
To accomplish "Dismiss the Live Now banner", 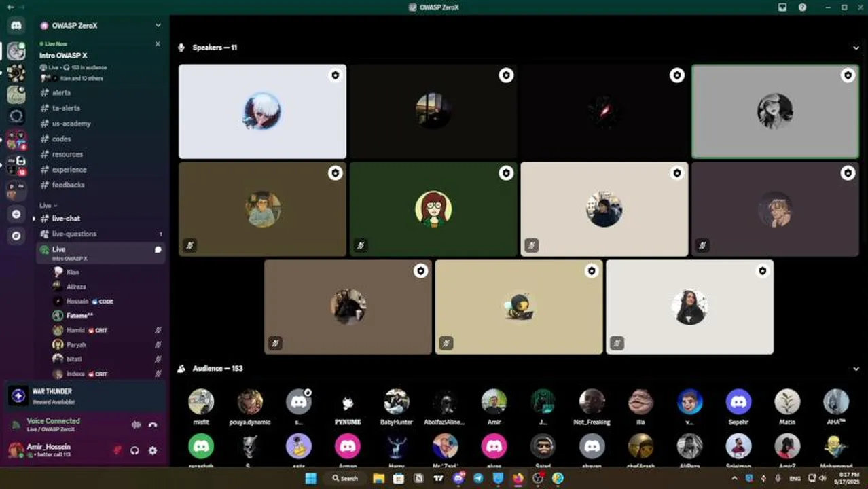I will pos(158,44).
